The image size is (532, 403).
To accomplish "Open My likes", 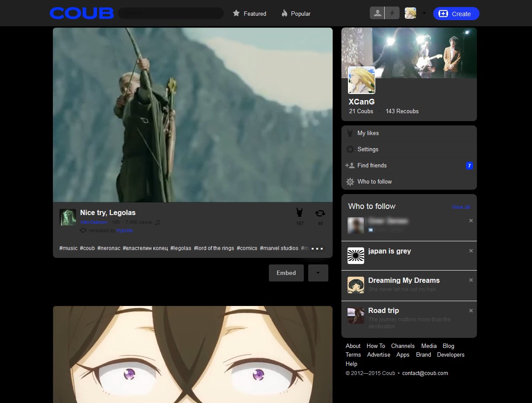I will click(x=409, y=133).
